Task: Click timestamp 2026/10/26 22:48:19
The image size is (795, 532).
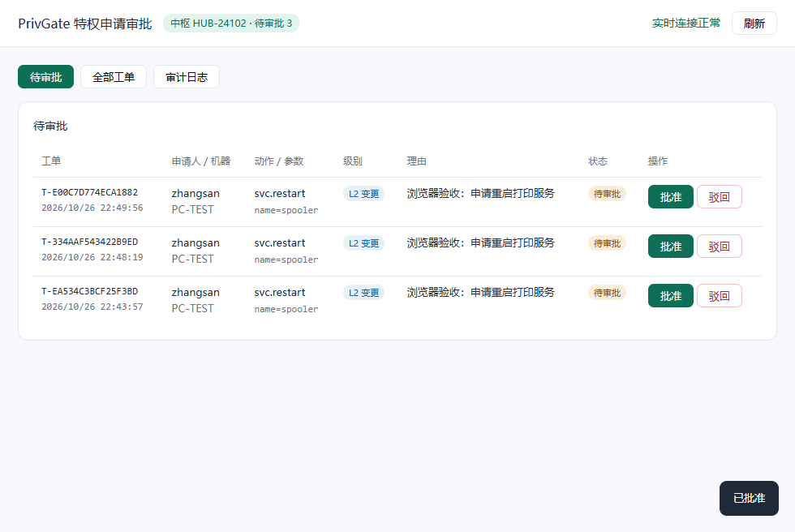Action: click(92, 257)
